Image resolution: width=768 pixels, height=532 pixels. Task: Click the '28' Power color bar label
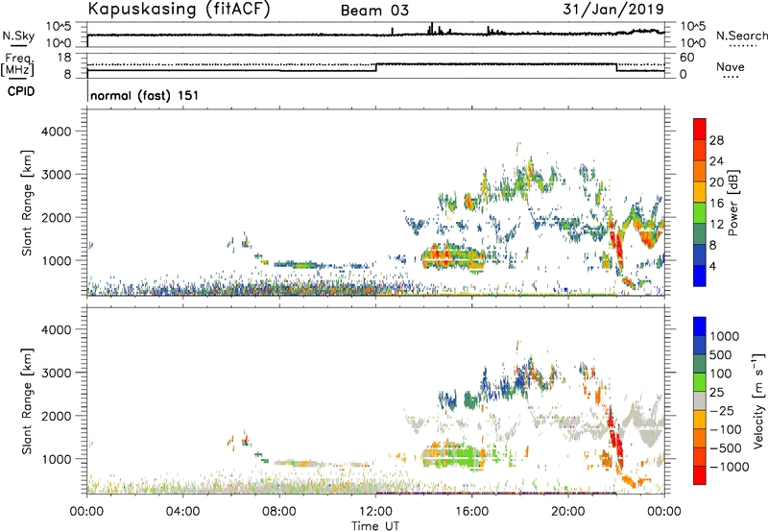pyautogui.click(x=716, y=140)
